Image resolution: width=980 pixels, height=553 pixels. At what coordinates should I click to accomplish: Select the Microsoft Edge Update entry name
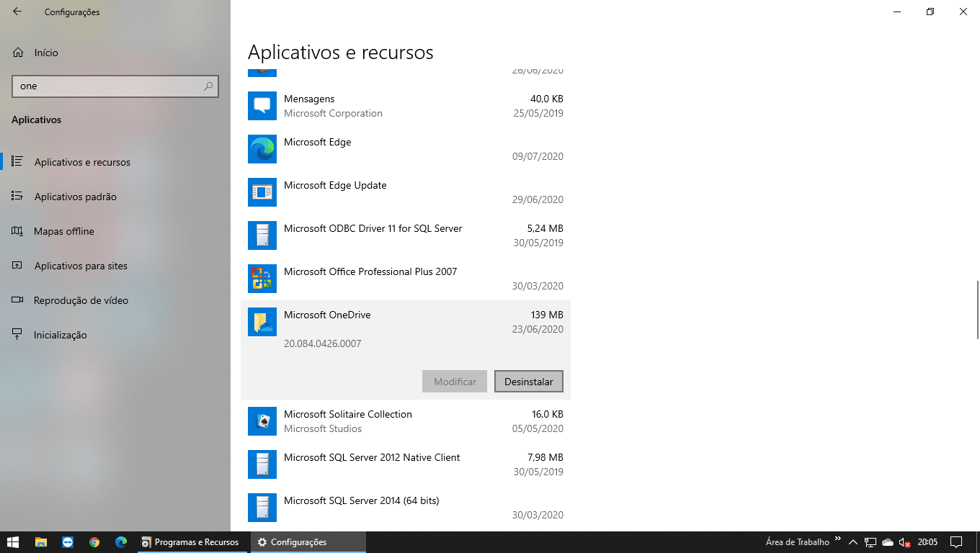click(x=335, y=185)
